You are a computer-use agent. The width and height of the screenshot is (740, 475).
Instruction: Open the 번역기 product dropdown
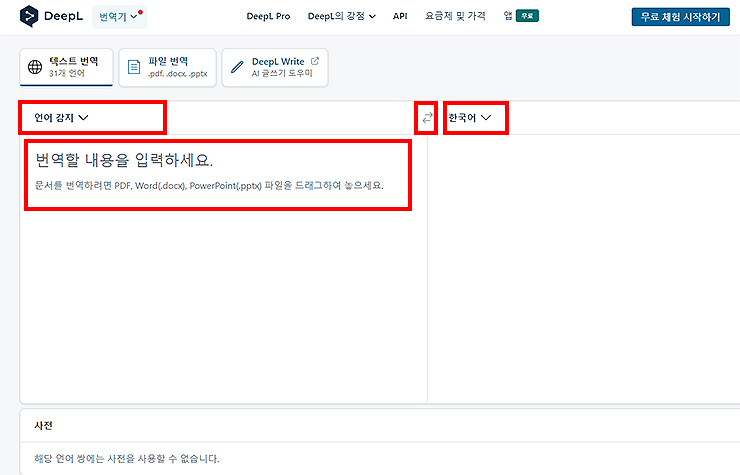pos(119,17)
